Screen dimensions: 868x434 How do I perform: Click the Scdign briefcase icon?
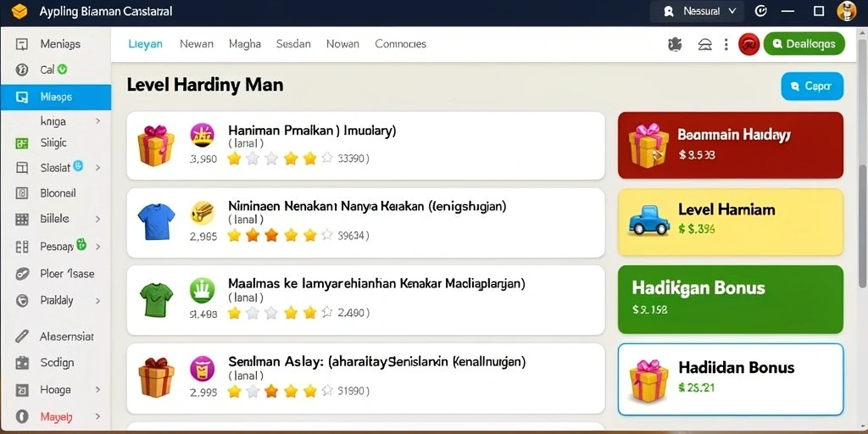(21, 363)
